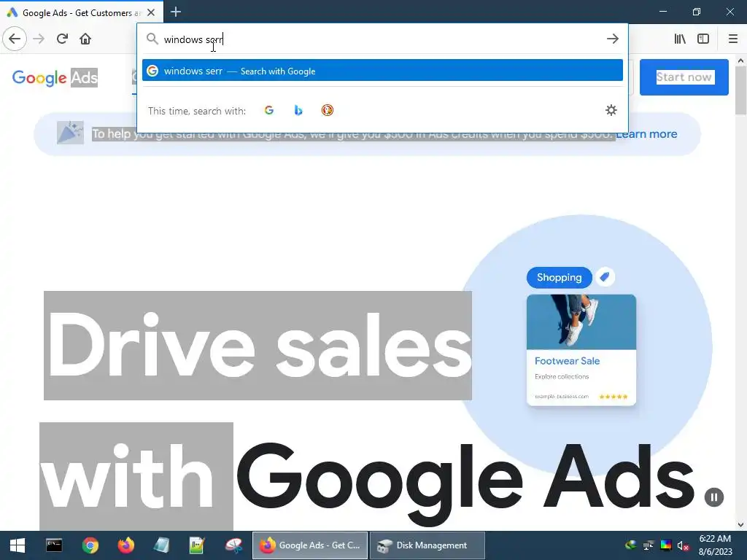Open the paint-style taskbar app icon

(x=233, y=545)
